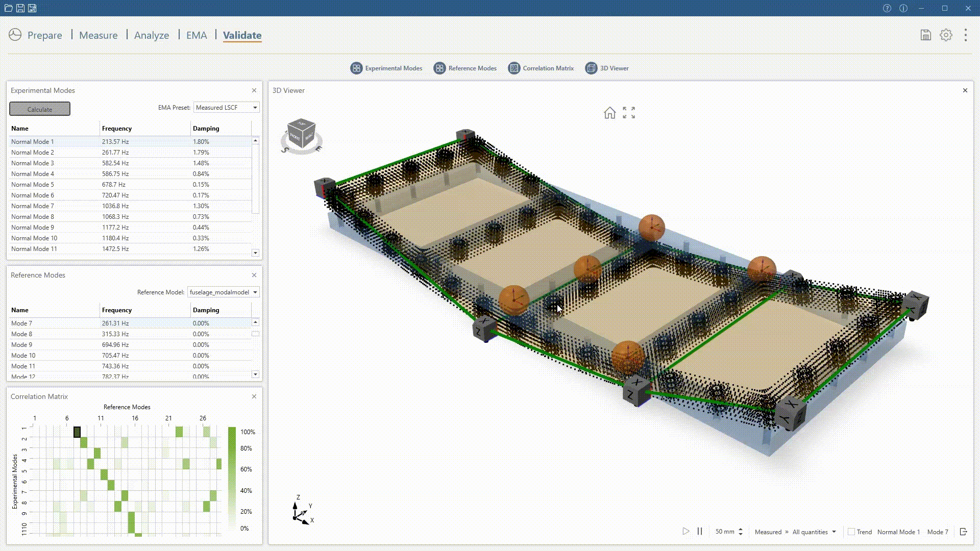Click the highlighted correlation matrix cell

(77, 432)
